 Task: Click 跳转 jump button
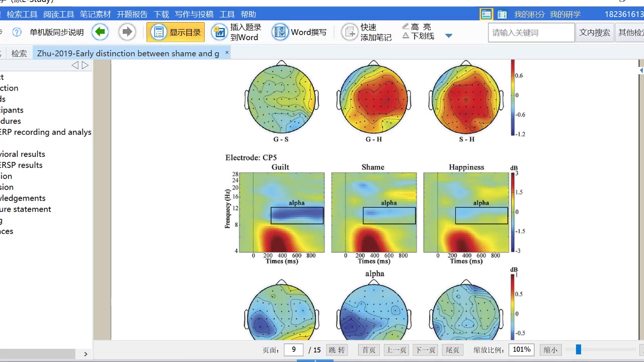pyautogui.click(x=337, y=350)
